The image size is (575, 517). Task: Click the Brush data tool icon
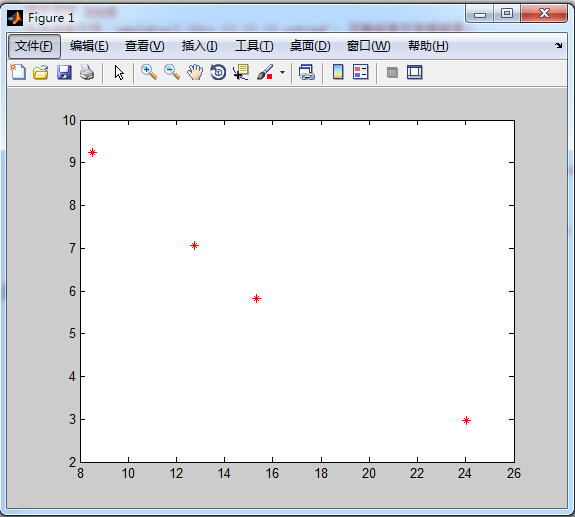[x=265, y=72]
